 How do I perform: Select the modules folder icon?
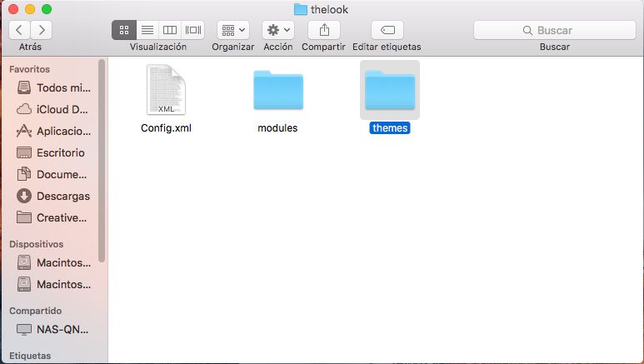point(278,90)
